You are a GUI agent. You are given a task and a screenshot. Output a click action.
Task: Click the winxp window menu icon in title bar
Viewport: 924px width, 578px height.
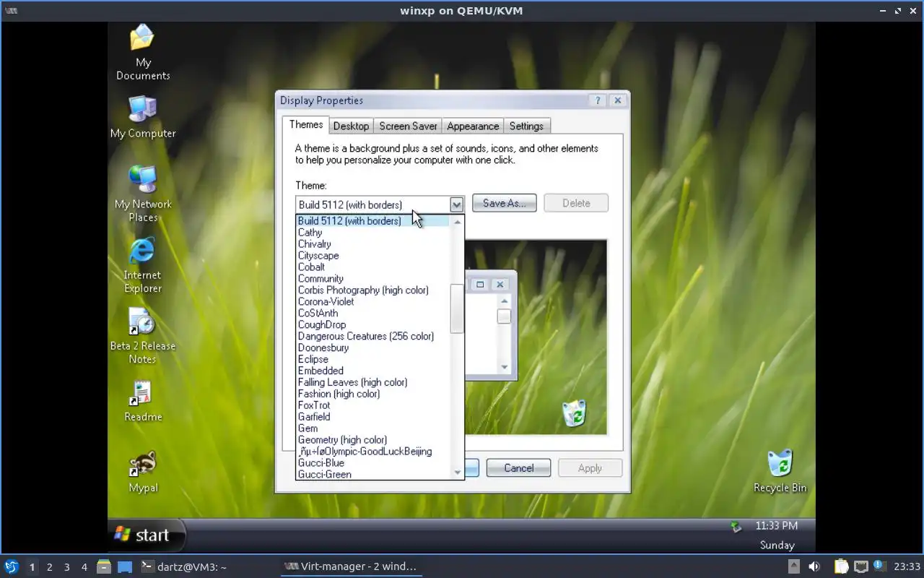tap(11, 11)
